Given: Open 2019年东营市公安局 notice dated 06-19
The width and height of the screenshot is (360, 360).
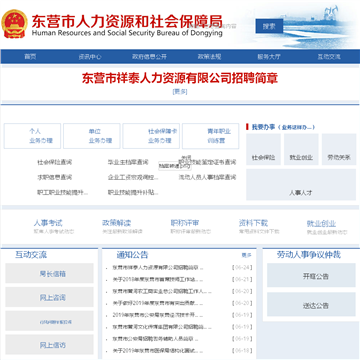Looking at the screenshot, I should click(x=158, y=315).
